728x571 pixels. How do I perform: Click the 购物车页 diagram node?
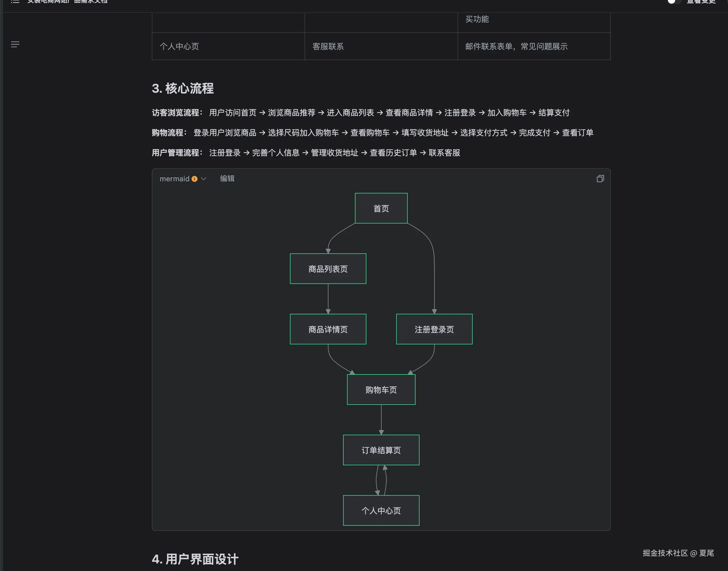point(381,390)
